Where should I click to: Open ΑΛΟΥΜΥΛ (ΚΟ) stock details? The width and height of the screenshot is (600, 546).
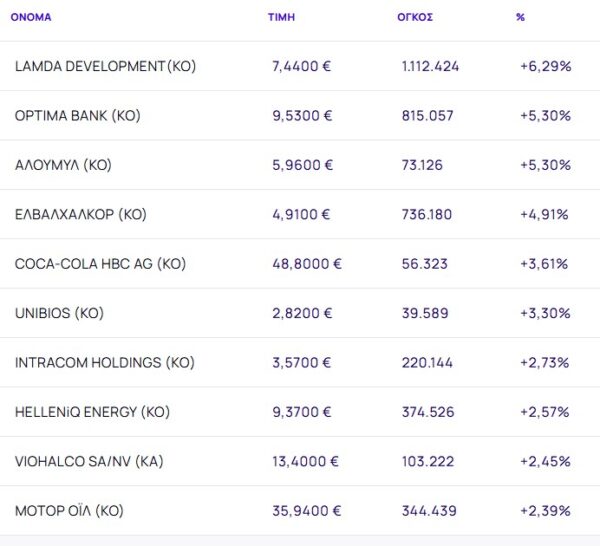[63, 165]
